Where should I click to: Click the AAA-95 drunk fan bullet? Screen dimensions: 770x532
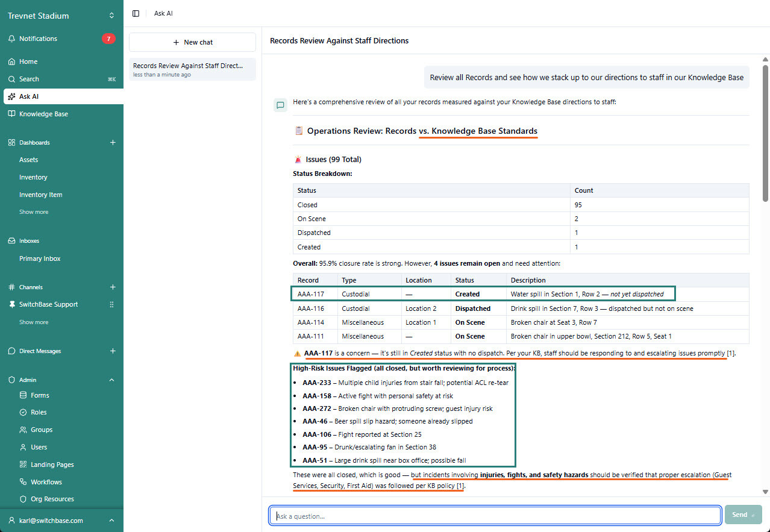369,447
